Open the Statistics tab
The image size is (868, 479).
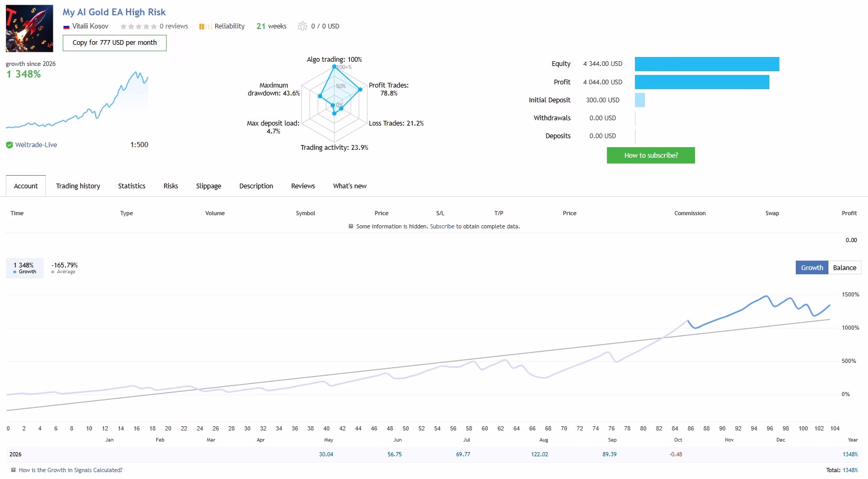[x=132, y=186]
